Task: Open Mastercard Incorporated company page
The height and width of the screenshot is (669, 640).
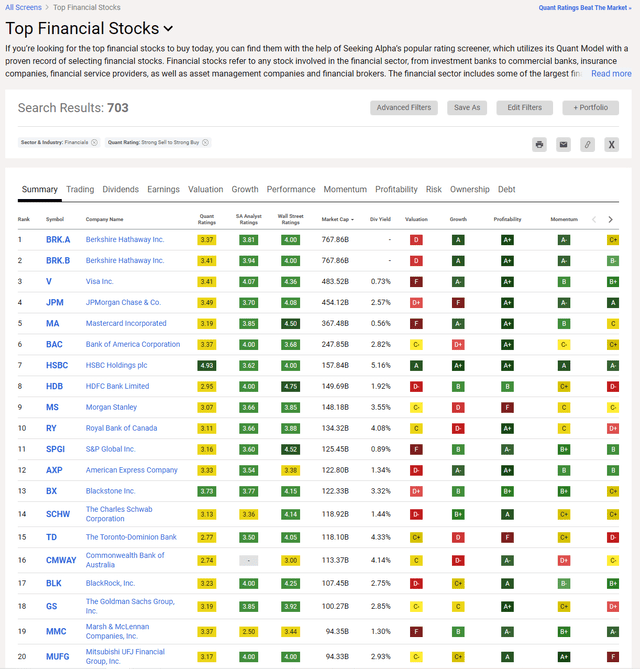Action: click(126, 323)
